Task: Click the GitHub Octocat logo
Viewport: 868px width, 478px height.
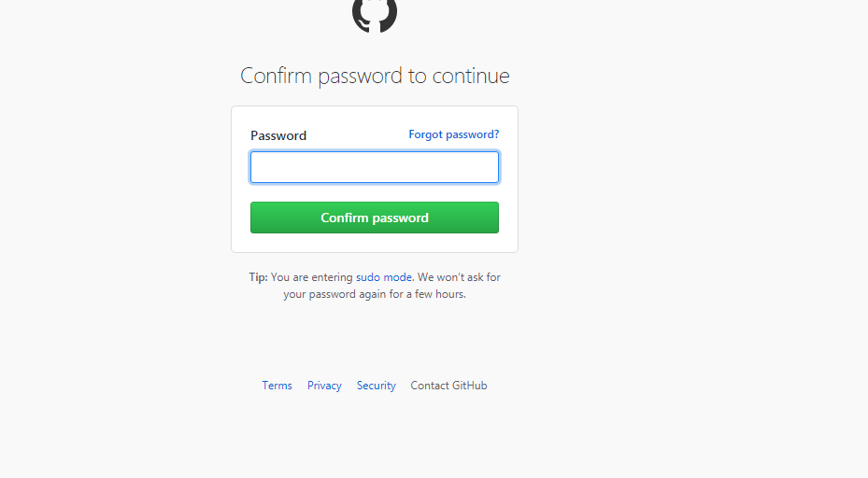Action: click(x=375, y=16)
